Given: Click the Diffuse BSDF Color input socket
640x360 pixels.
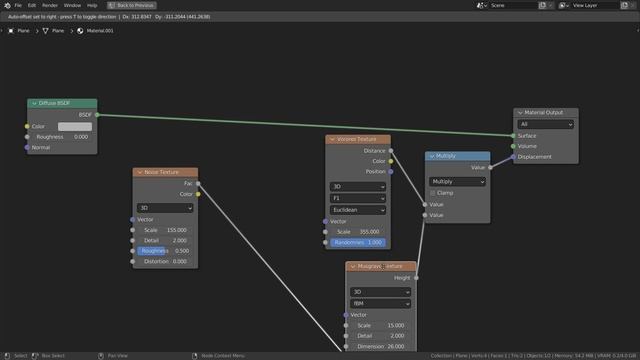Looking at the screenshot, I should tap(27, 127).
